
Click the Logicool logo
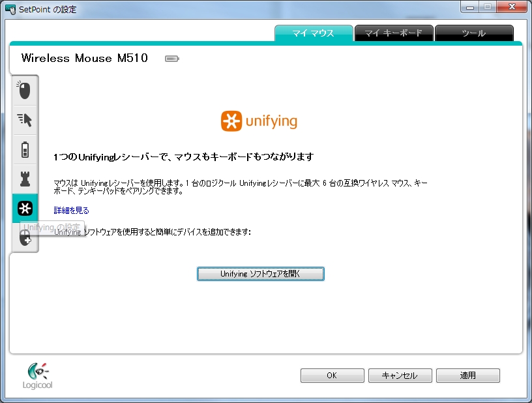click(x=37, y=376)
